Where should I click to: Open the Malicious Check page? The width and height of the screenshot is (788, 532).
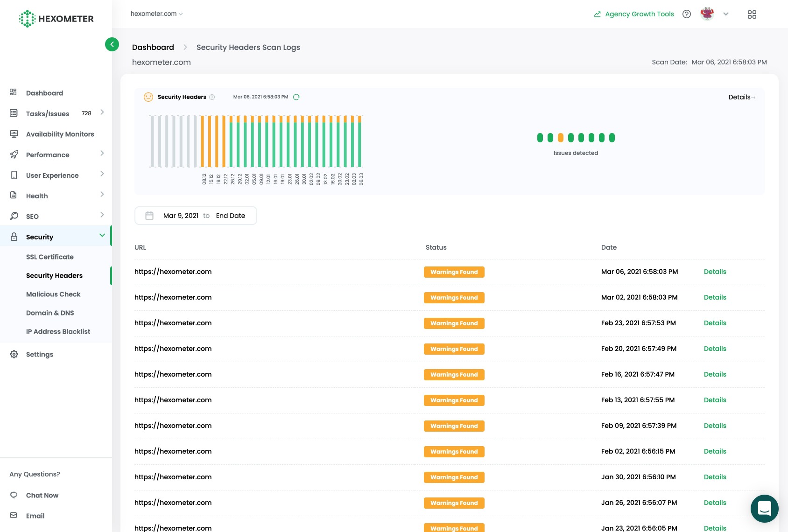click(x=53, y=294)
